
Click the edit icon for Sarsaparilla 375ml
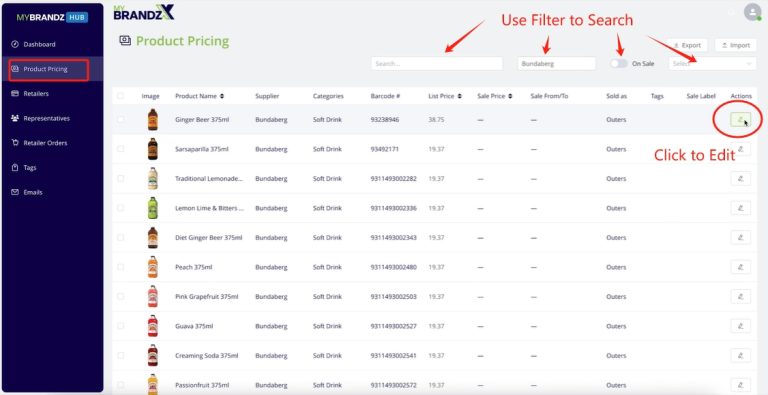pos(741,149)
